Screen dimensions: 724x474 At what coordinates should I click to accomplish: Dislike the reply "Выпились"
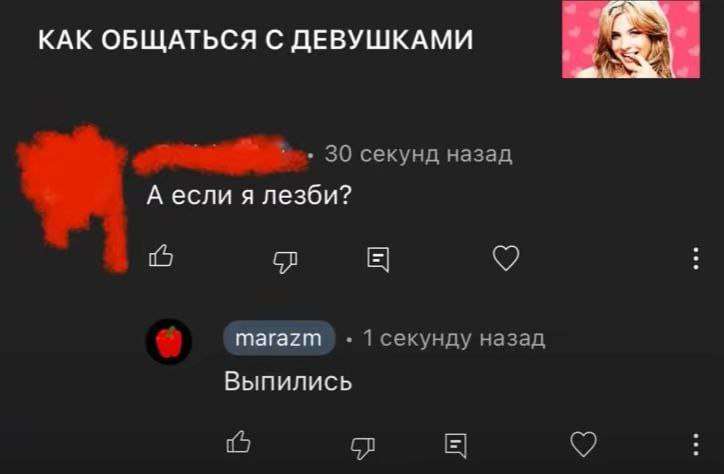click(362, 448)
